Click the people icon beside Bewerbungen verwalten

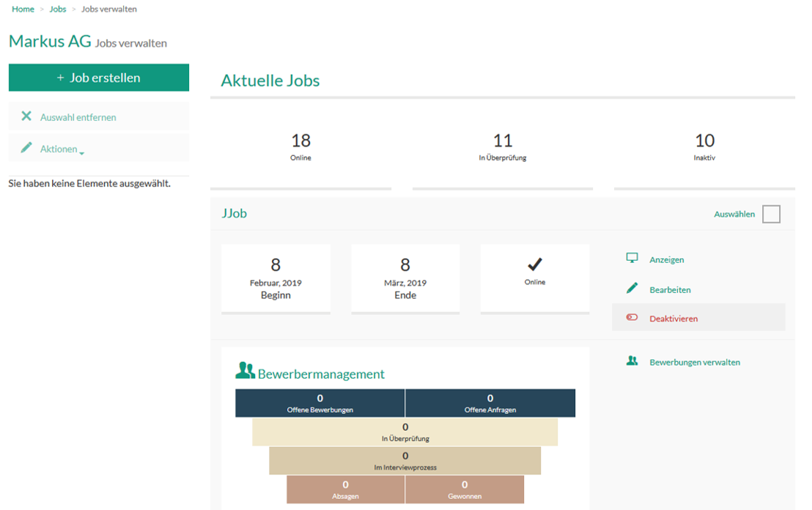[x=632, y=361]
